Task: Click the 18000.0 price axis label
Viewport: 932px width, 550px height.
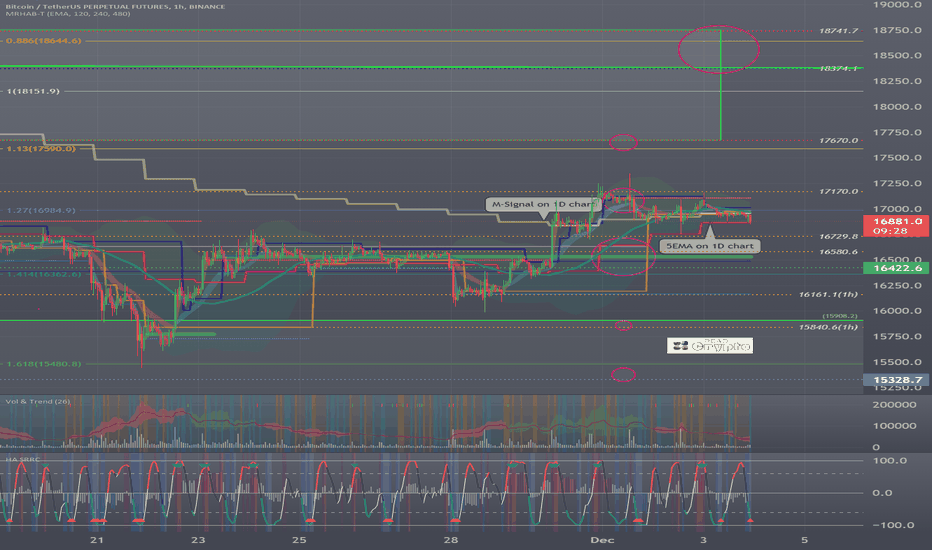Action: (897, 107)
